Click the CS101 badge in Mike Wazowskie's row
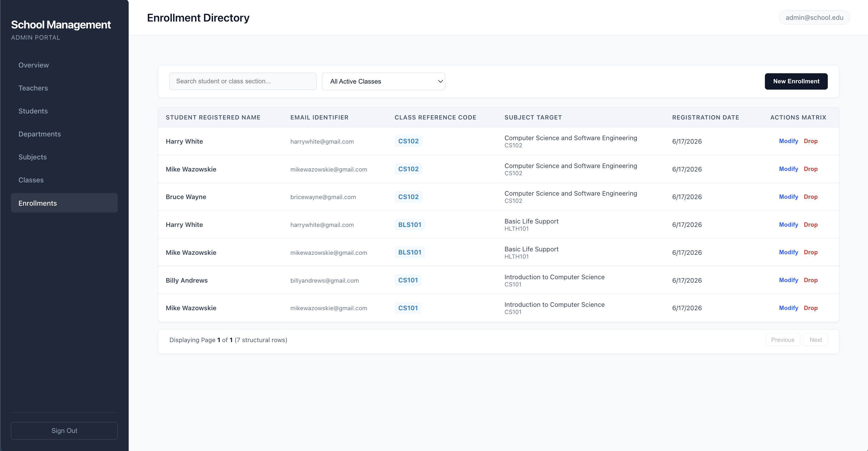The image size is (868, 451). 408,308
